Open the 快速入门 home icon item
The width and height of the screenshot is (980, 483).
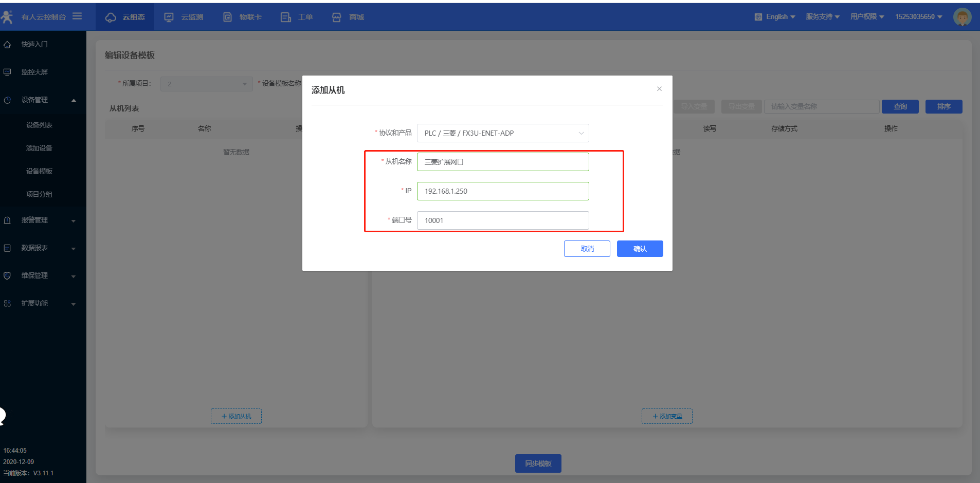click(7, 45)
